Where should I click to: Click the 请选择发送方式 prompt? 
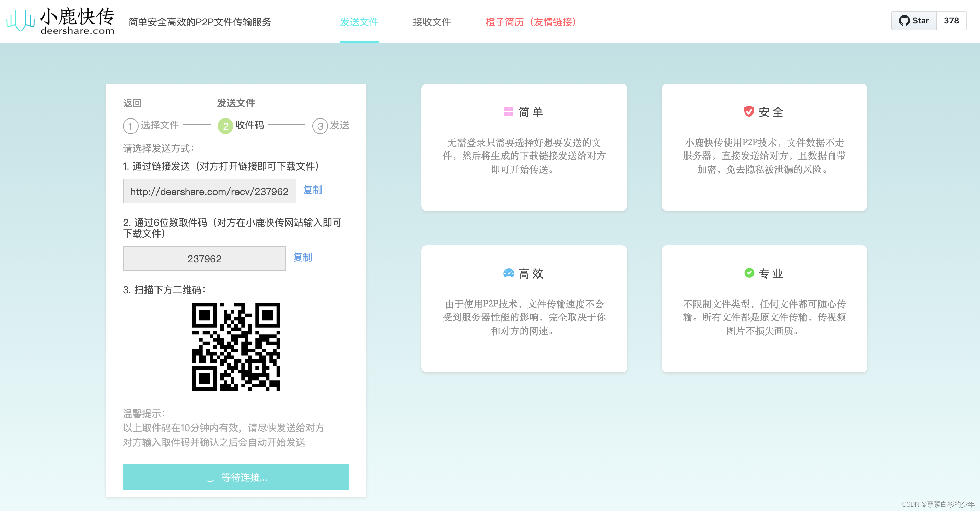[x=159, y=148]
